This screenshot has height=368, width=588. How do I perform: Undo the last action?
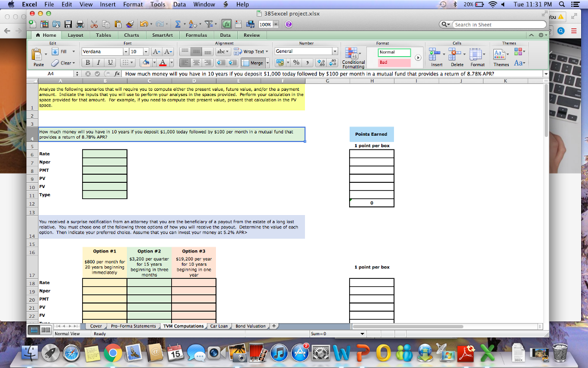[x=144, y=24]
